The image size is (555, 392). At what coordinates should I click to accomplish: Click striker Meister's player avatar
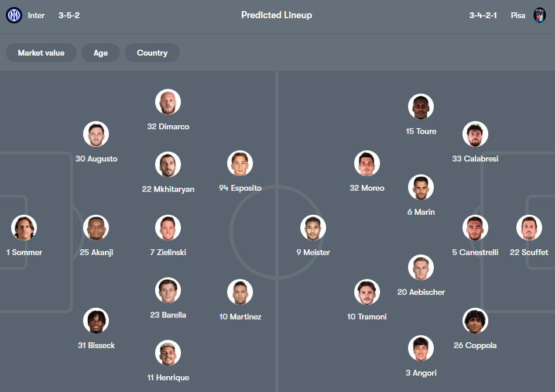[x=313, y=228]
